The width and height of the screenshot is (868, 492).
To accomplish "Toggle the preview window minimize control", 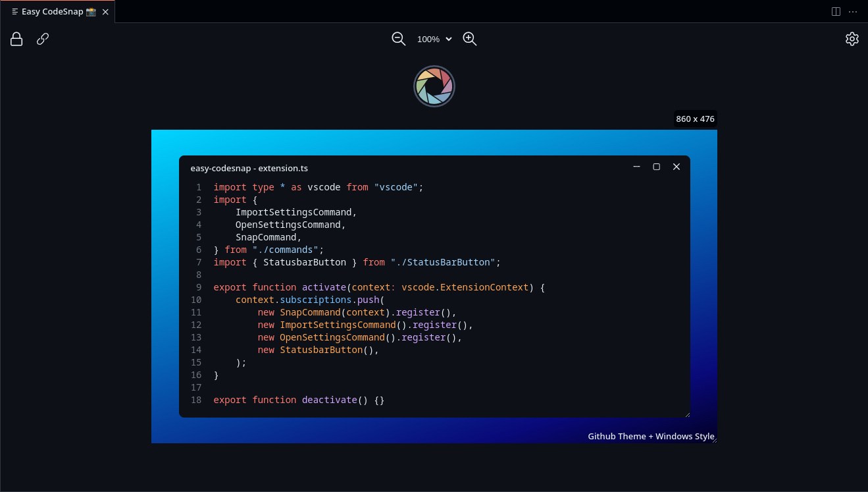I will (636, 167).
